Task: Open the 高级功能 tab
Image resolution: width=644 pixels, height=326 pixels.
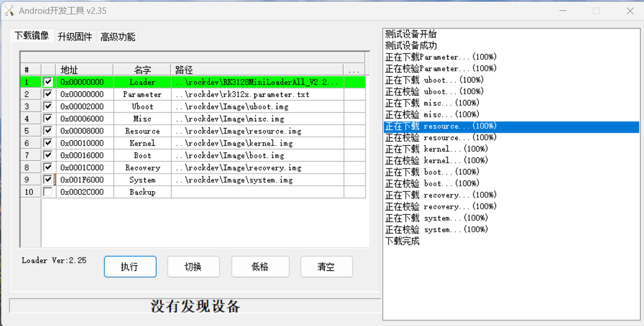Action: click(x=118, y=36)
